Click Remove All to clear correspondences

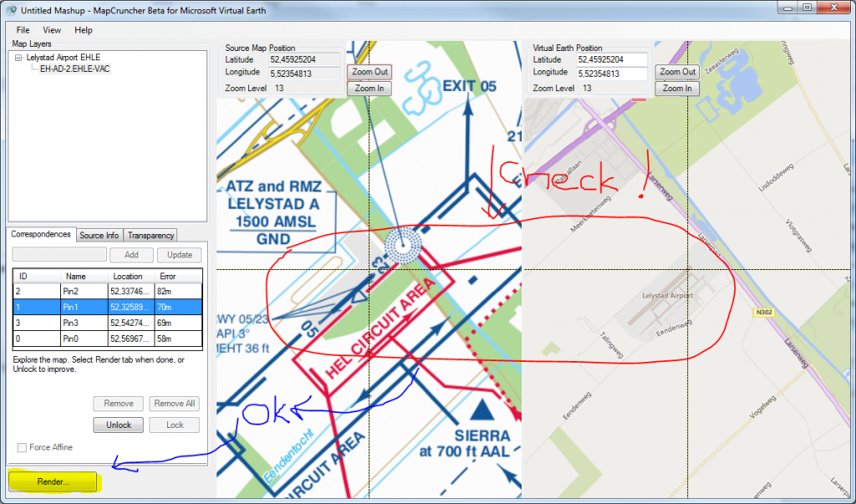click(174, 404)
